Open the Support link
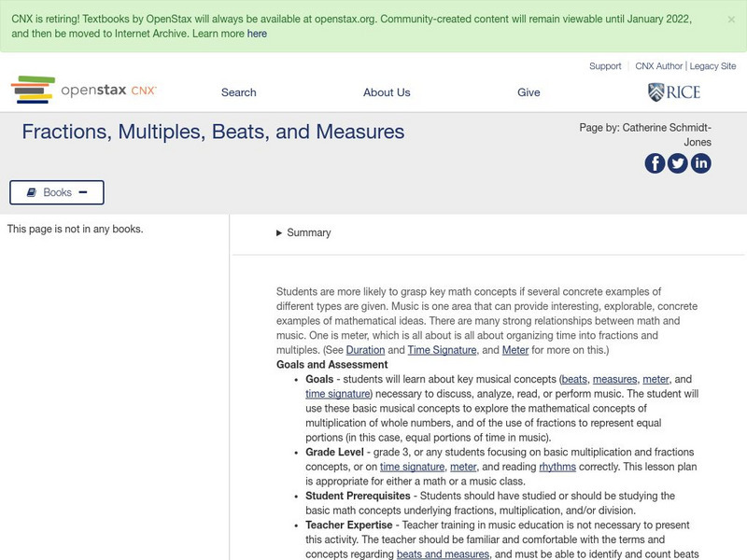The width and height of the screenshot is (747, 560). tap(605, 66)
